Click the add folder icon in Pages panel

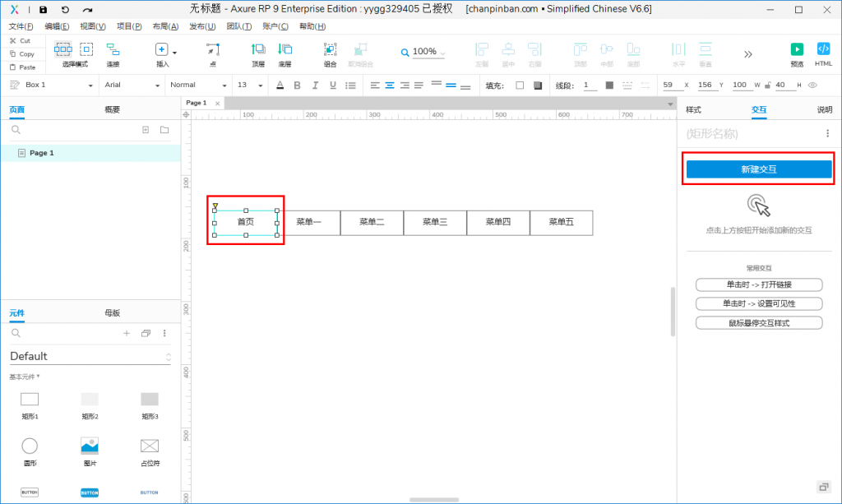(x=164, y=130)
